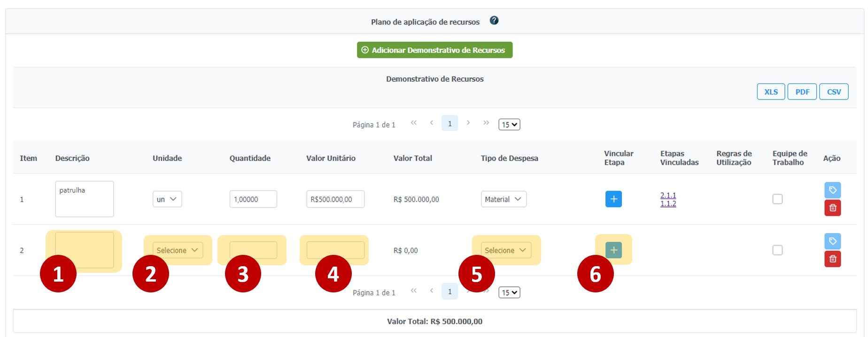Export table with PDF button
The width and height of the screenshot is (868, 337).
802,92
